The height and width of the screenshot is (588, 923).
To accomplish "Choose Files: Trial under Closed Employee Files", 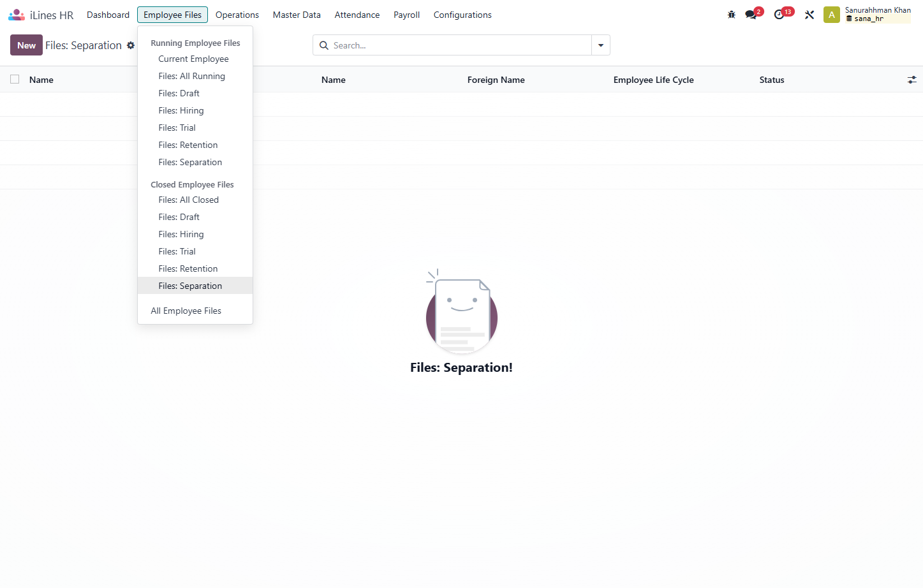I will pyautogui.click(x=195, y=251).
